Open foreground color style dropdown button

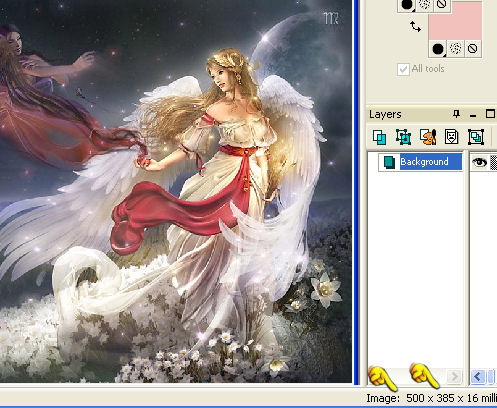coord(407,5)
